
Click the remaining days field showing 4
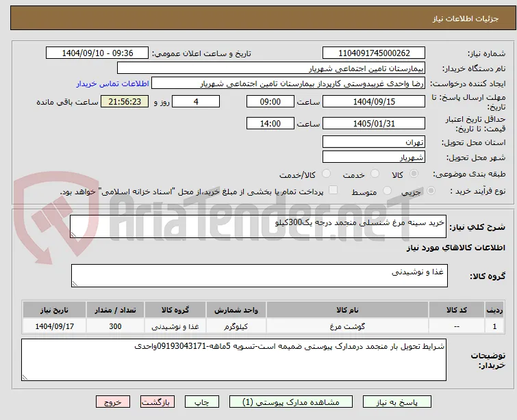[x=196, y=101]
